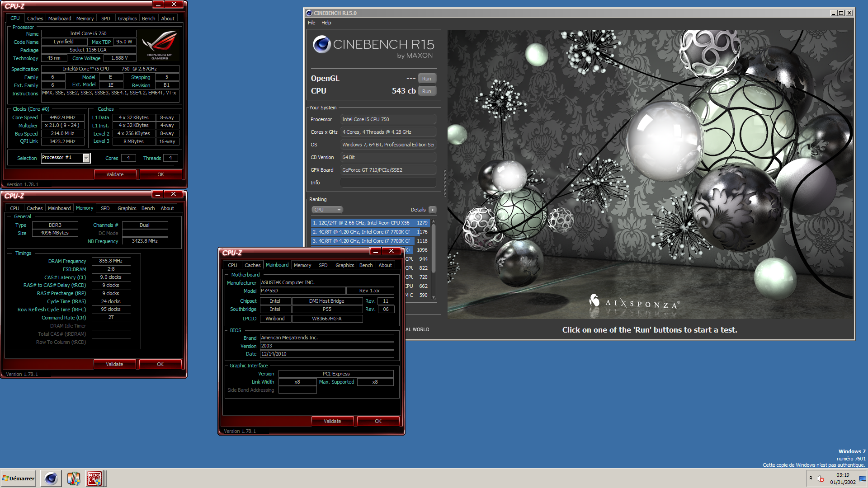Open Bench tab in CPU-Z motherboard window

[366, 265]
